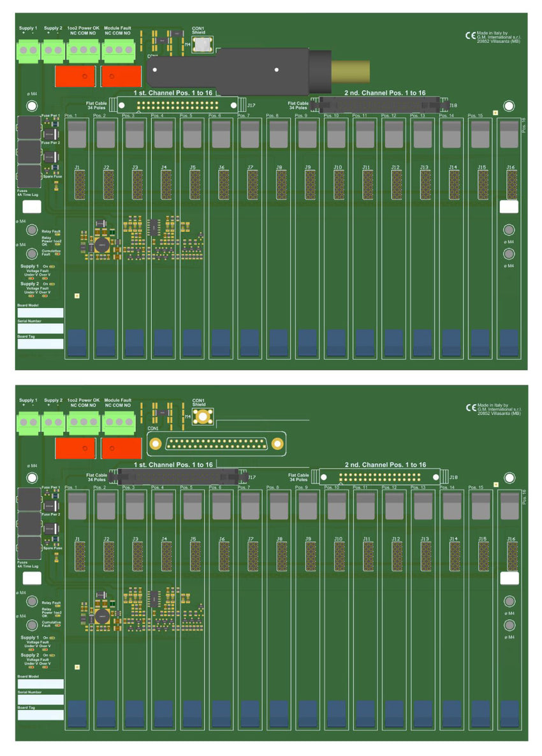Click the CE mark on the upper board
Screen dimensions: 542x756
[x=471, y=36]
